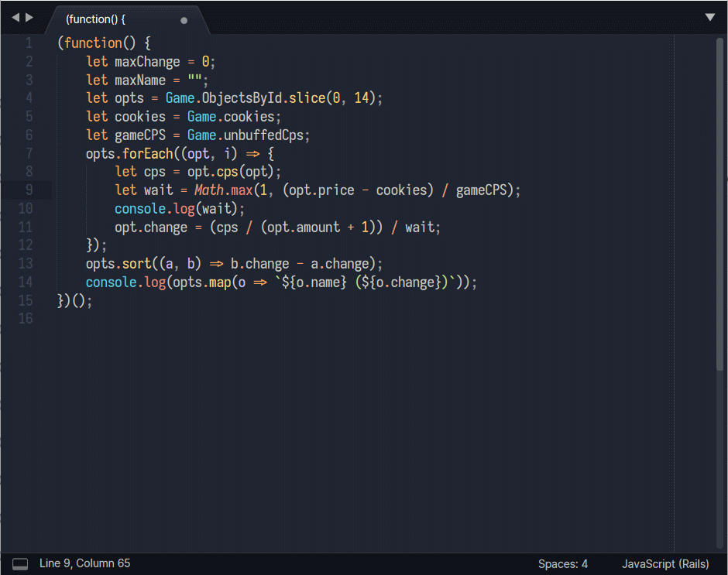Select the "(function() {" tab
The image size is (728, 575).
click(x=96, y=19)
